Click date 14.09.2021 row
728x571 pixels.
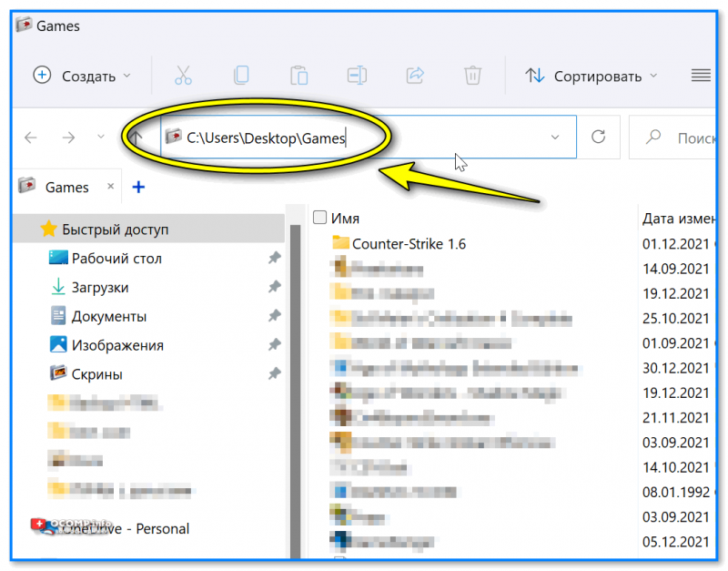tap(675, 269)
